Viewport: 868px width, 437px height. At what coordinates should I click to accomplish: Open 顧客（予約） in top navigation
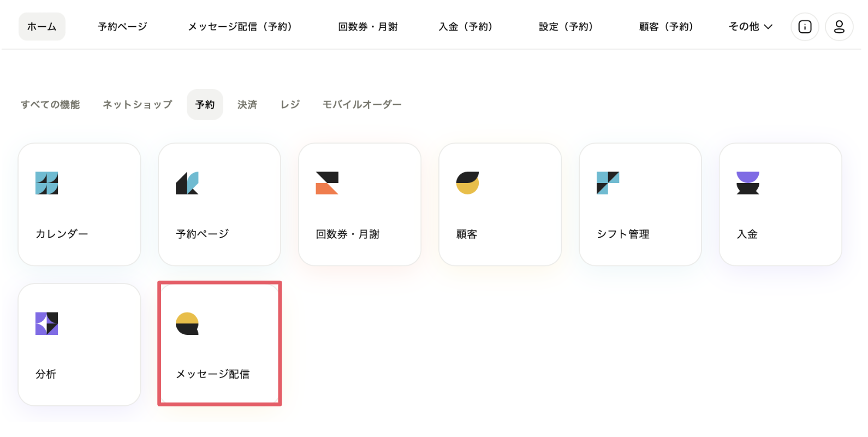pyautogui.click(x=666, y=27)
